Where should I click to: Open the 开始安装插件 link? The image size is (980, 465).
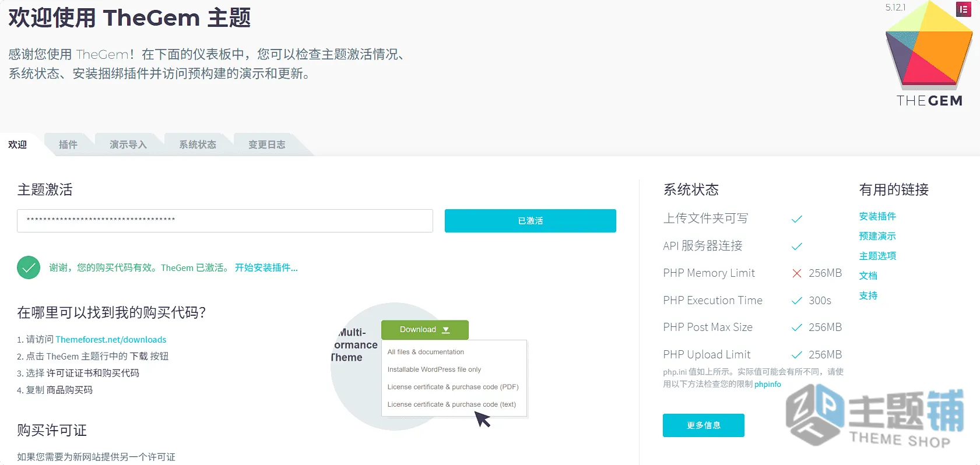tap(266, 267)
